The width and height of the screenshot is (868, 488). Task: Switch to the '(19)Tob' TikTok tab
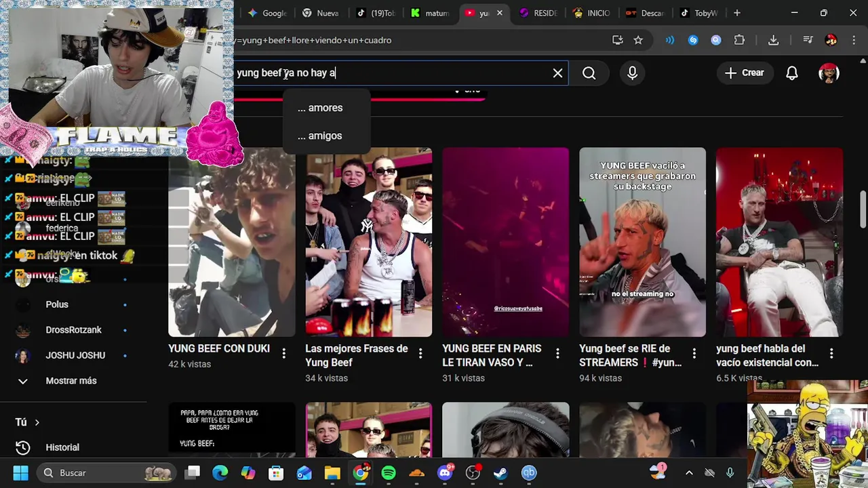(x=376, y=13)
